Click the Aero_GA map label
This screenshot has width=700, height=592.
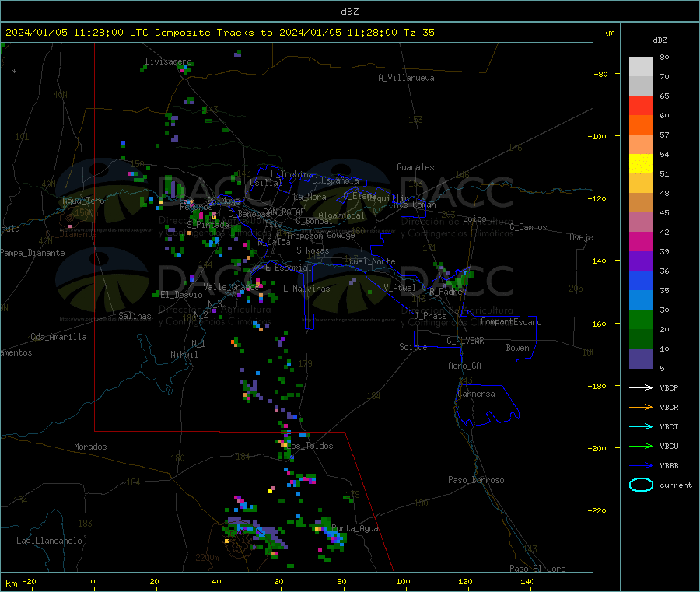[464, 366]
